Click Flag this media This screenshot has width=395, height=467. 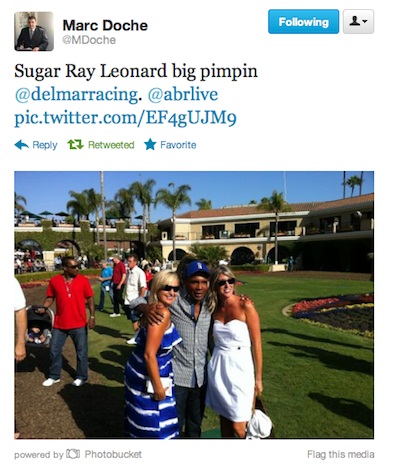pyautogui.click(x=341, y=454)
